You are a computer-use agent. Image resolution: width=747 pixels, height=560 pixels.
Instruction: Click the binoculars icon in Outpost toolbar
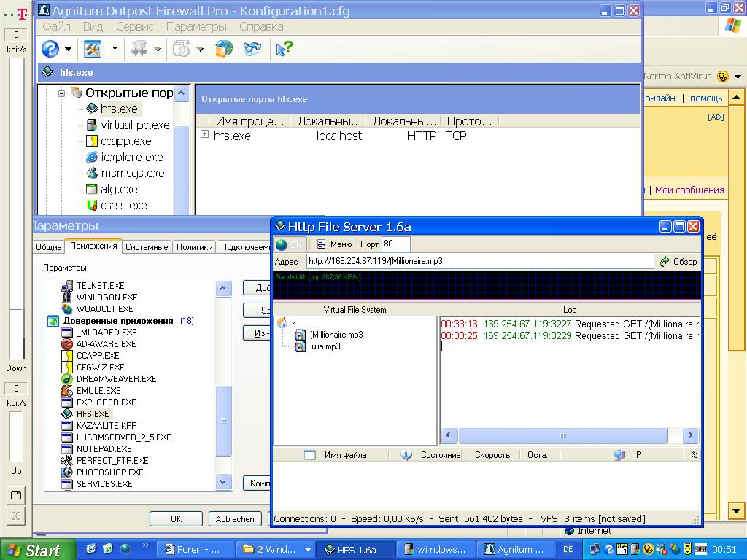[x=252, y=49]
